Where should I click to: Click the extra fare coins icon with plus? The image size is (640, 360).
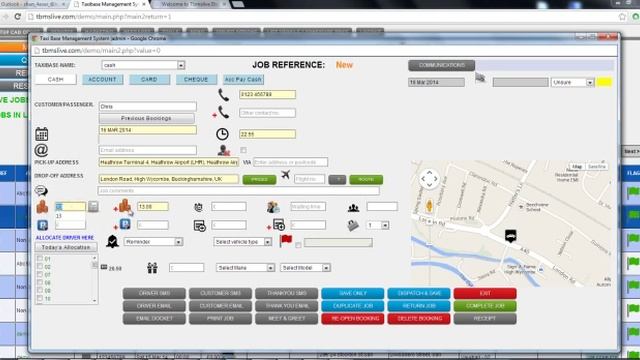[x=123, y=207]
